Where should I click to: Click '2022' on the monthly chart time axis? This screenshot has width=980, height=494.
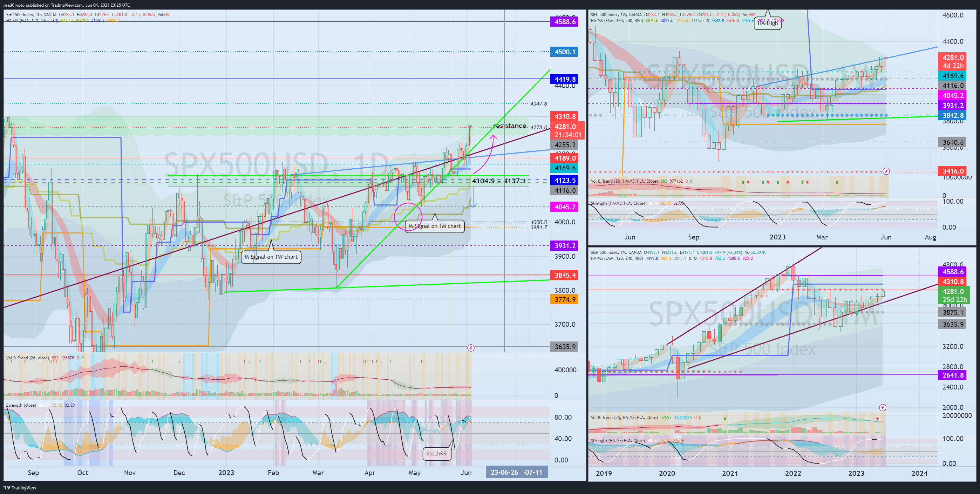(793, 473)
